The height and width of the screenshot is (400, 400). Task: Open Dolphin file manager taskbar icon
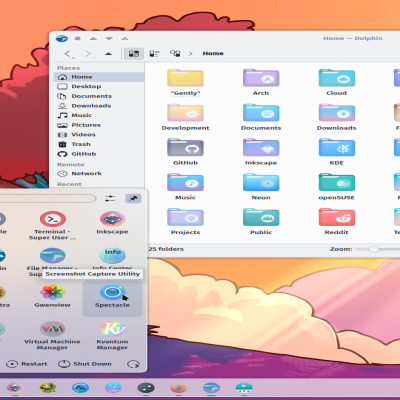(x=211, y=388)
